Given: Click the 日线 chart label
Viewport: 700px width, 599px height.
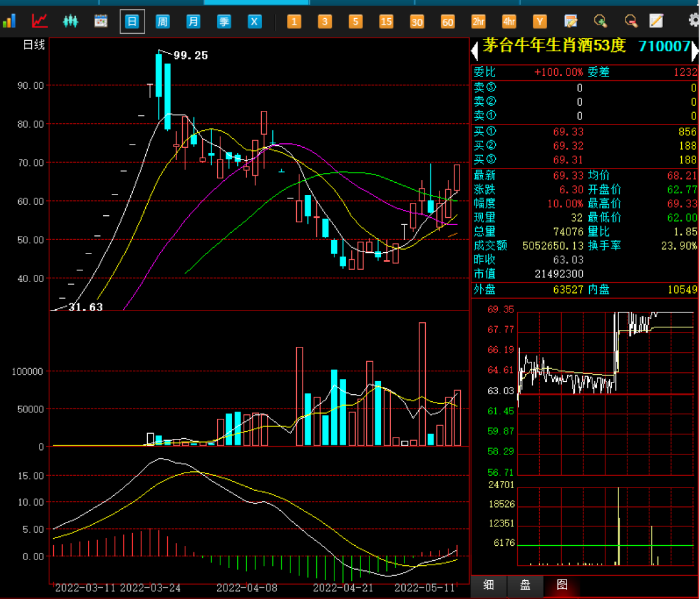Looking at the screenshot, I should (34, 45).
